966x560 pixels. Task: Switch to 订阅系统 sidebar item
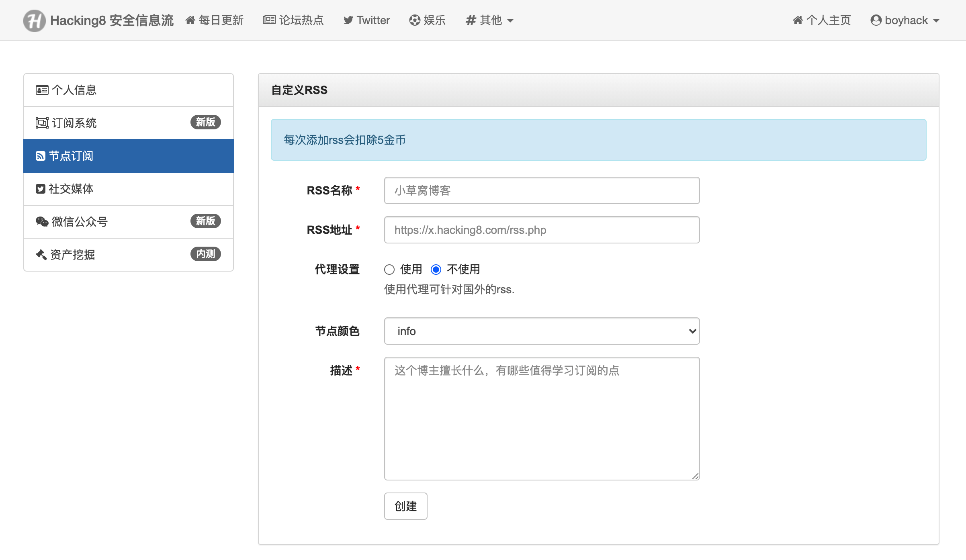pyautogui.click(x=129, y=123)
